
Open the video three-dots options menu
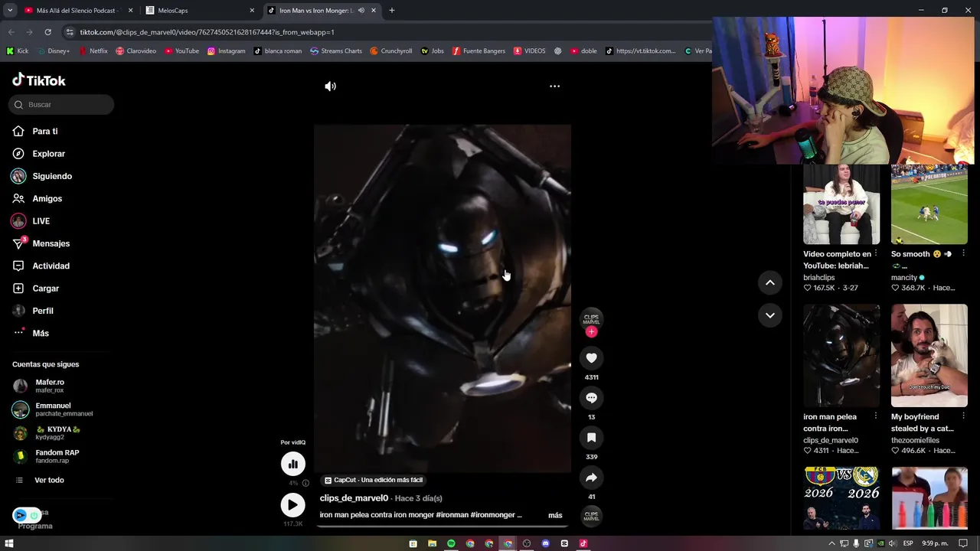point(554,86)
